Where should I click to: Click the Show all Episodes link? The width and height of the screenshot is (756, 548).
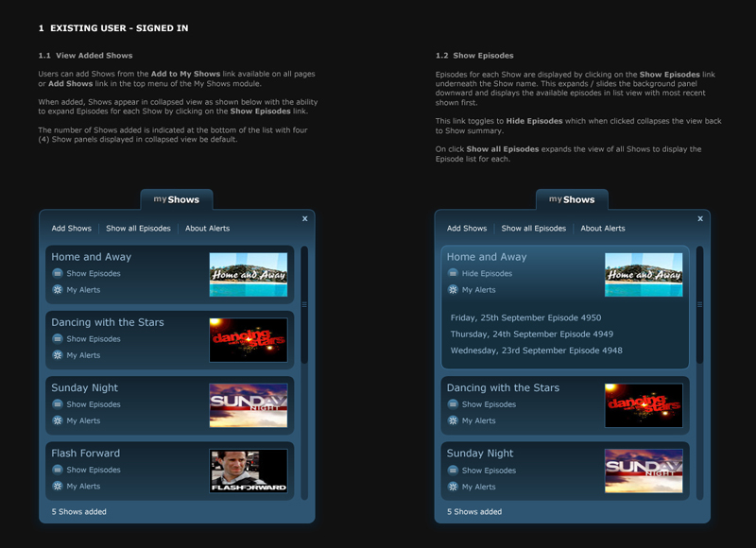140,228
